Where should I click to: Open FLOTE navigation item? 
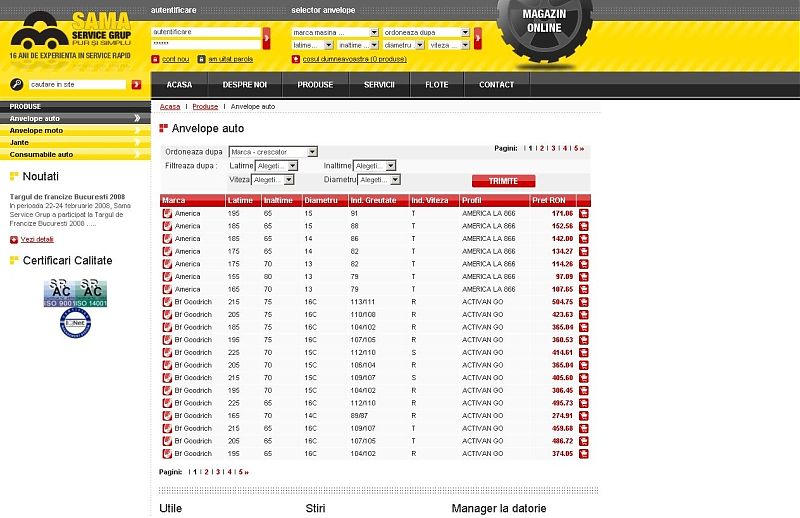(437, 85)
